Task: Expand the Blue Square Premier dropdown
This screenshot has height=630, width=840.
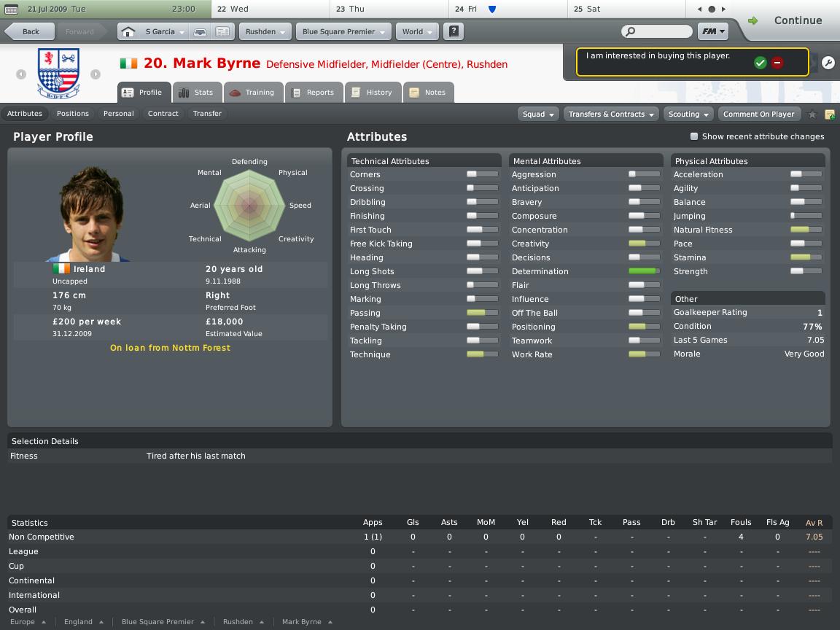Action: (343, 31)
